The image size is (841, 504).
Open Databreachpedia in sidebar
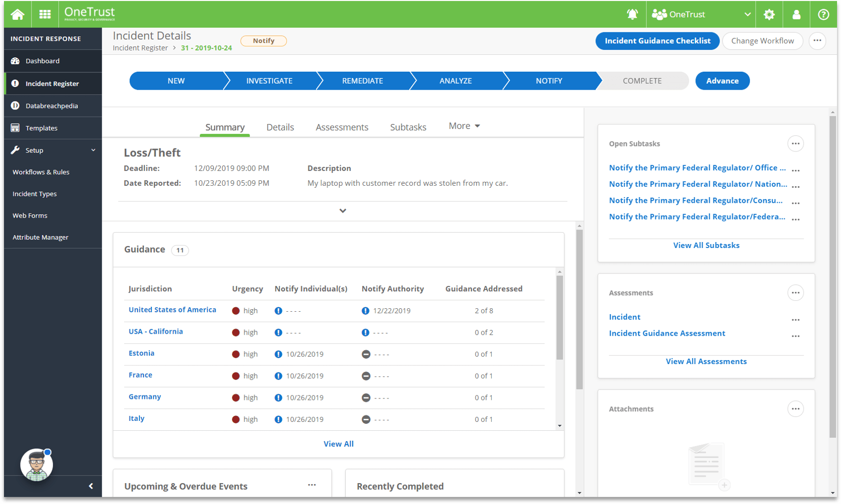tap(53, 106)
